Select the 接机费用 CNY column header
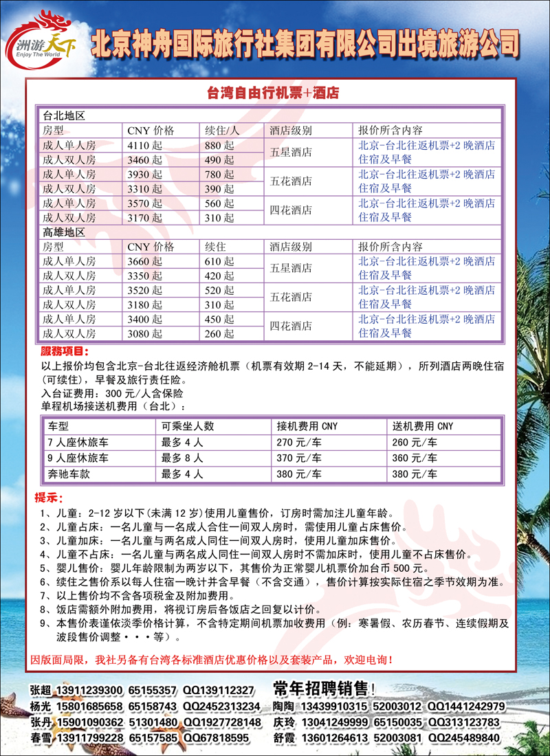 307,427
